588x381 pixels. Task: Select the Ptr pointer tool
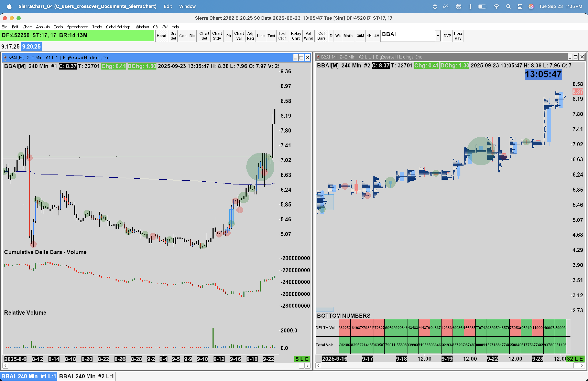(x=228, y=36)
